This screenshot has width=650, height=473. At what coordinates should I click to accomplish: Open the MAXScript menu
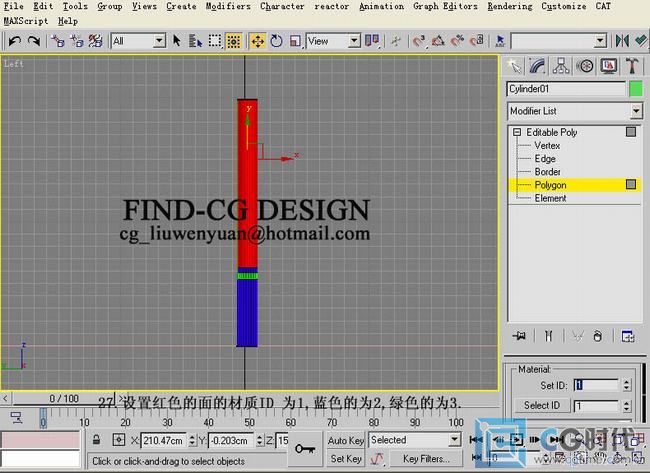(26, 21)
